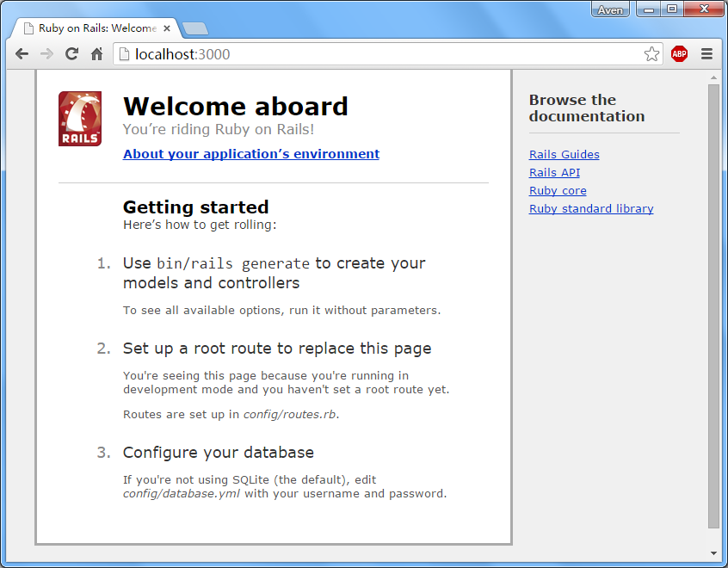
Task: Click 'Configure your database' step text
Action: pos(219,453)
